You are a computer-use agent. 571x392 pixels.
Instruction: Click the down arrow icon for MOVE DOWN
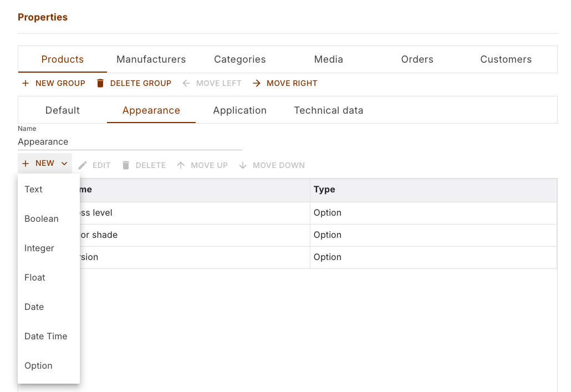coord(243,165)
